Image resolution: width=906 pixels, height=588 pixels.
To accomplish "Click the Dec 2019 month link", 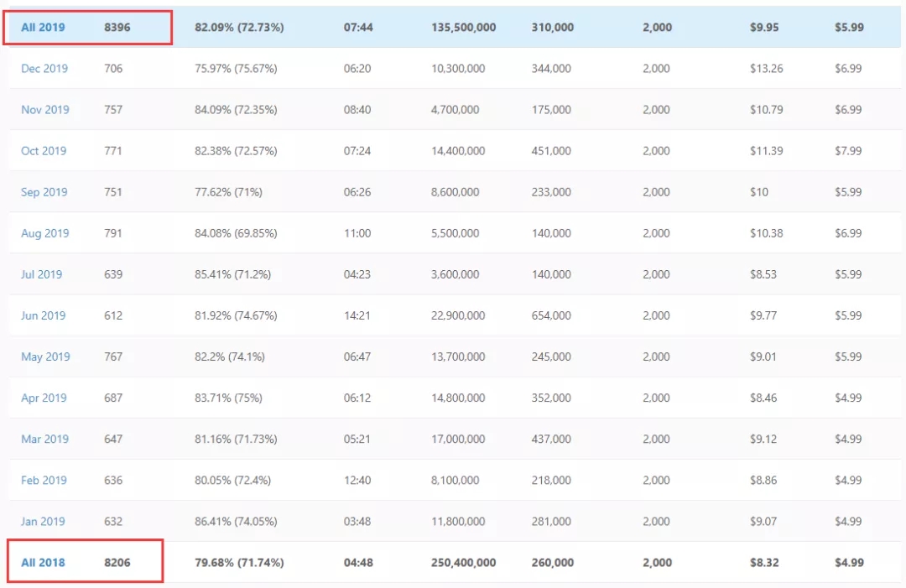I will 44,68.
